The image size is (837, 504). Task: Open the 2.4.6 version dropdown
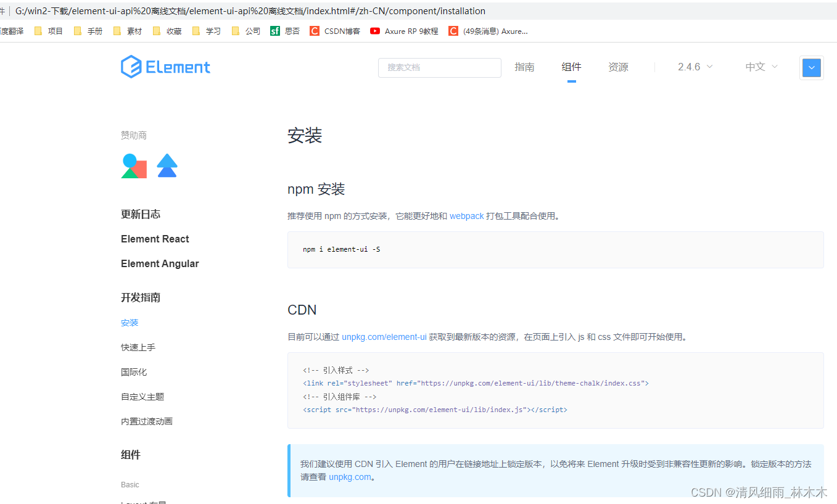695,67
